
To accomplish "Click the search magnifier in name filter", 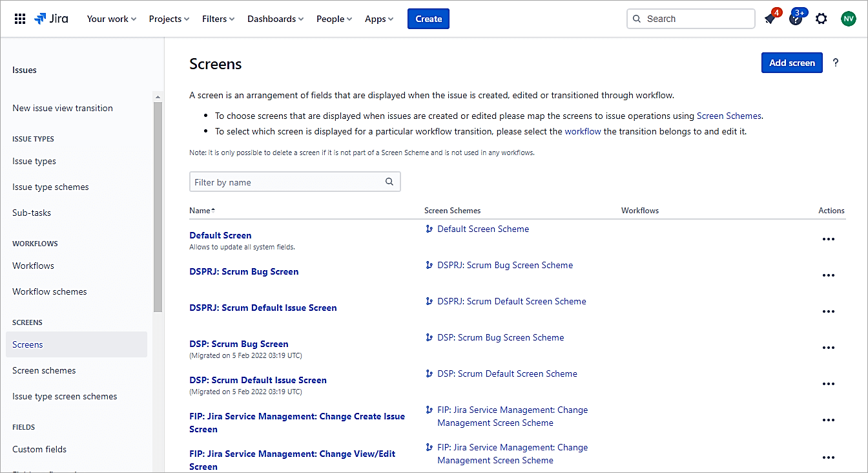I will [389, 182].
